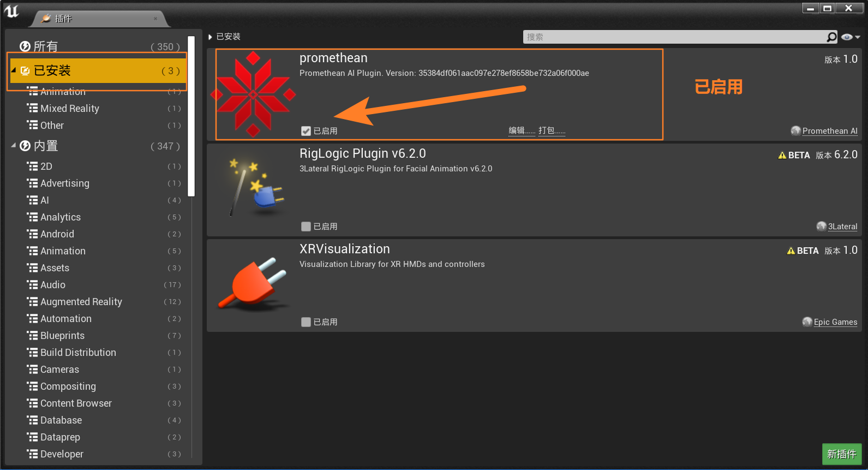Image resolution: width=868 pixels, height=470 pixels.
Task: Click the globe icon beside Epic Games
Action: click(x=807, y=322)
